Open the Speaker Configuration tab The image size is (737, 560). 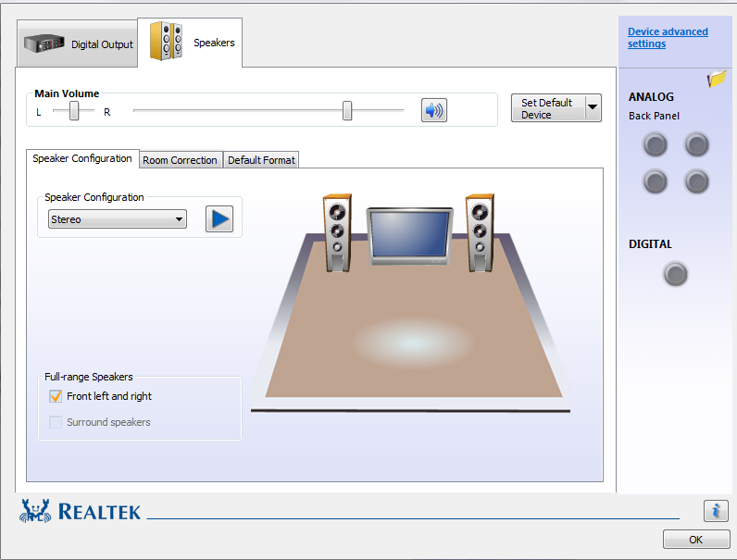point(82,159)
